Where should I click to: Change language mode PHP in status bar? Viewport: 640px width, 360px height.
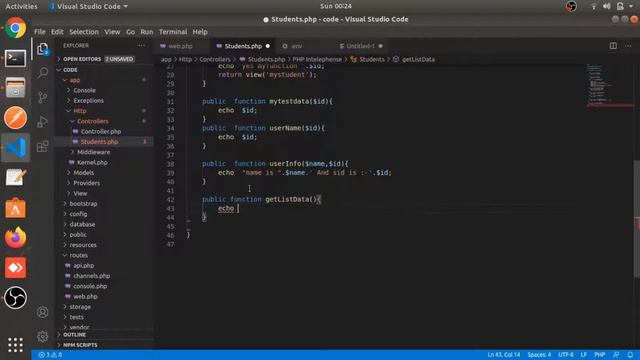(599, 355)
